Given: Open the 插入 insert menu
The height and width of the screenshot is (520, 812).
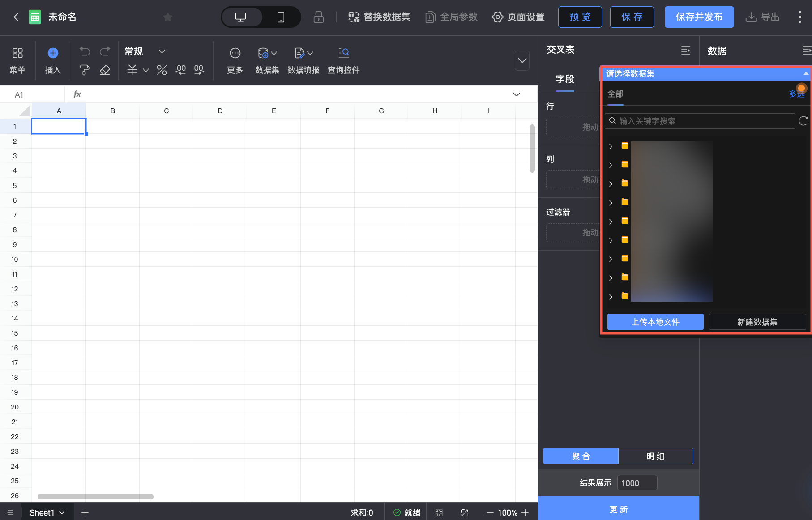Looking at the screenshot, I should point(53,60).
